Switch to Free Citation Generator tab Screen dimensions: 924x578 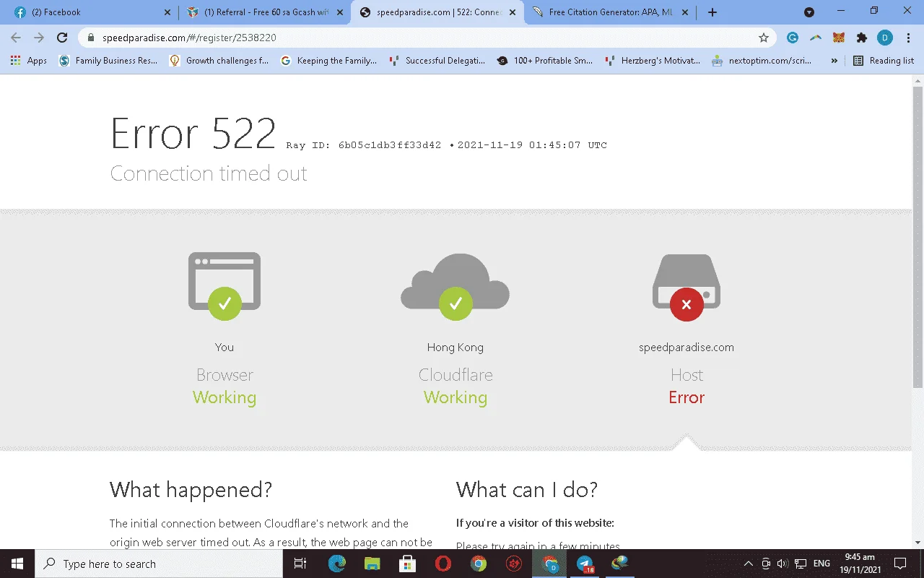tap(612, 12)
